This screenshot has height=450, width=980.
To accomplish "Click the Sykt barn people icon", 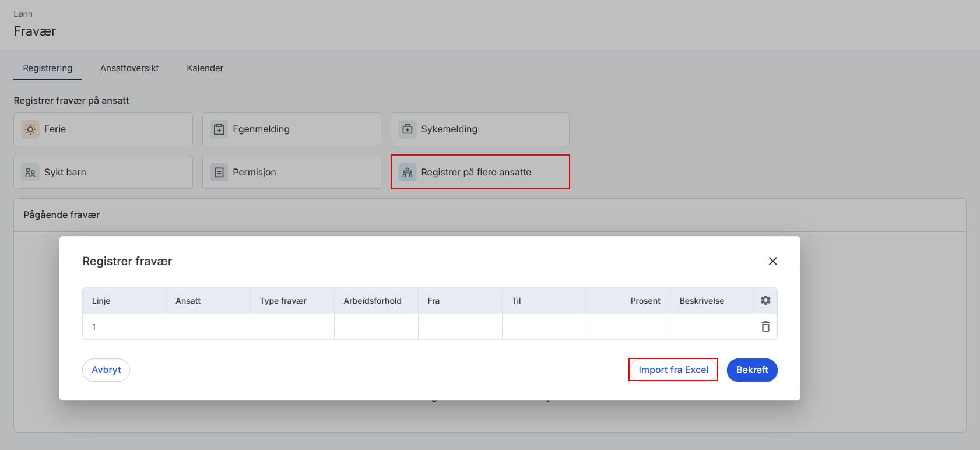I will tap(30, 173).
